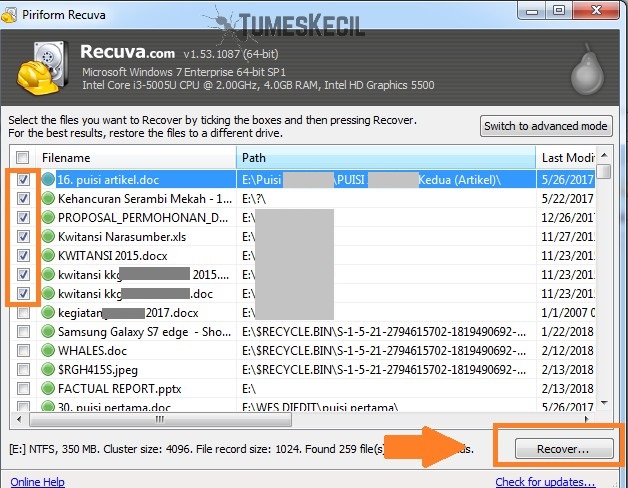Toggle the select-all checkbox in Filename header
628x488 pixels.
point(23,157)
